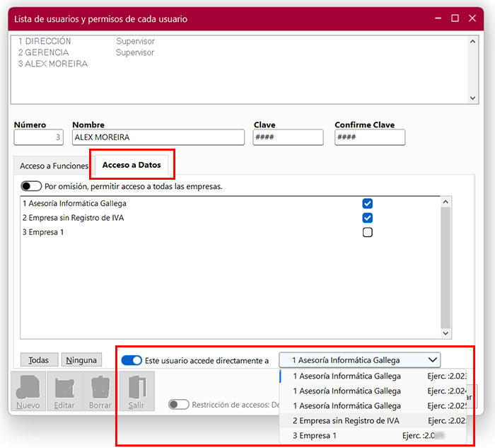Viewport: 495px width, 448px height.
Task: Check the Empresa 1 access checkbox
Action: coord(367,232)
